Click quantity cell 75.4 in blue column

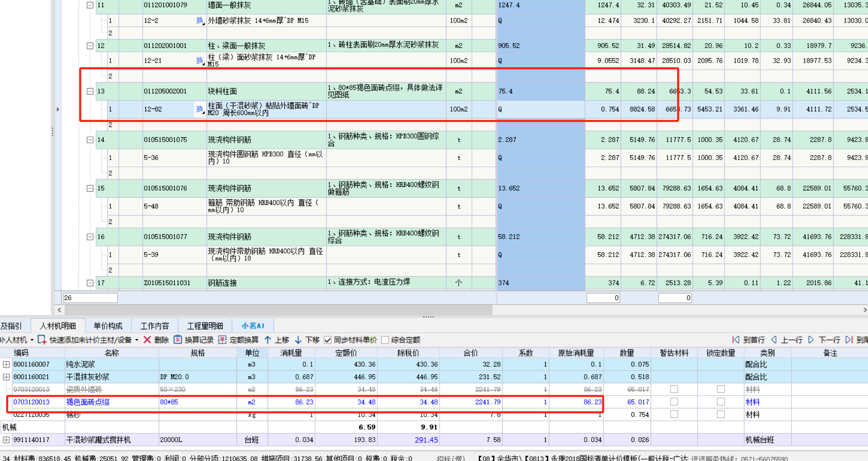[541, 91]
